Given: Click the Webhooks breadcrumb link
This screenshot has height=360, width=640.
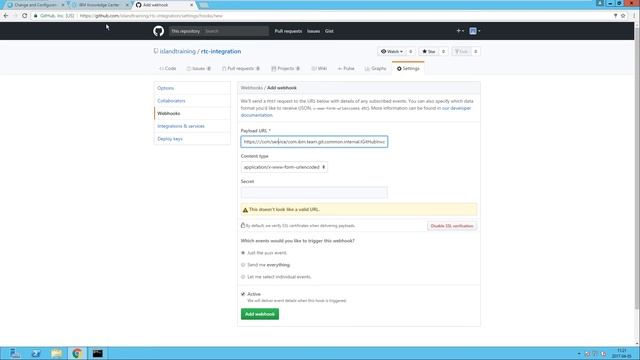Looking at the screenshot, I should point(251,88).
